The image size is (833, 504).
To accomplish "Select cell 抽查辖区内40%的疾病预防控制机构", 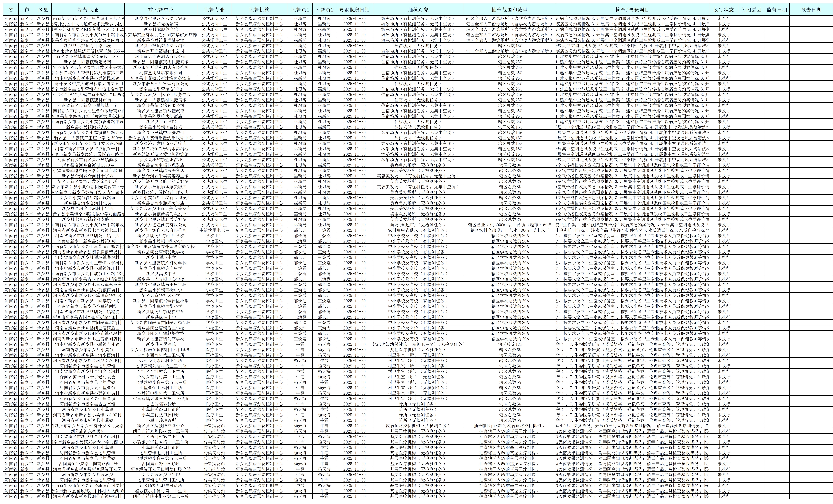I will [510, 426].
